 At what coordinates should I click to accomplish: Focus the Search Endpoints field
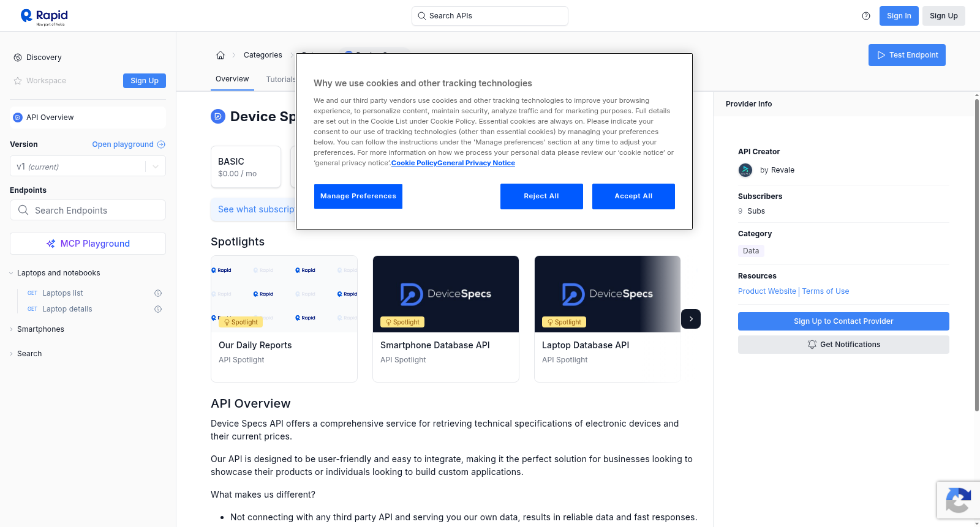tap(88, 210)
